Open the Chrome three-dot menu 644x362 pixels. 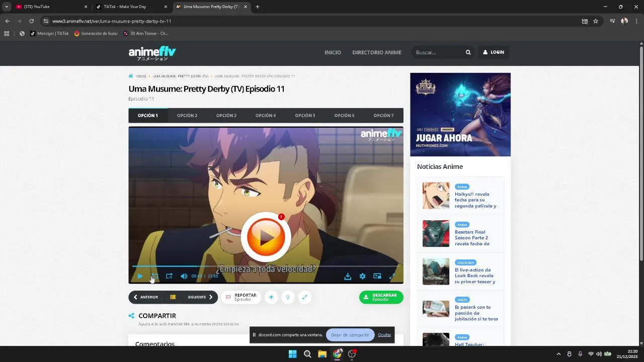point(637,21)
